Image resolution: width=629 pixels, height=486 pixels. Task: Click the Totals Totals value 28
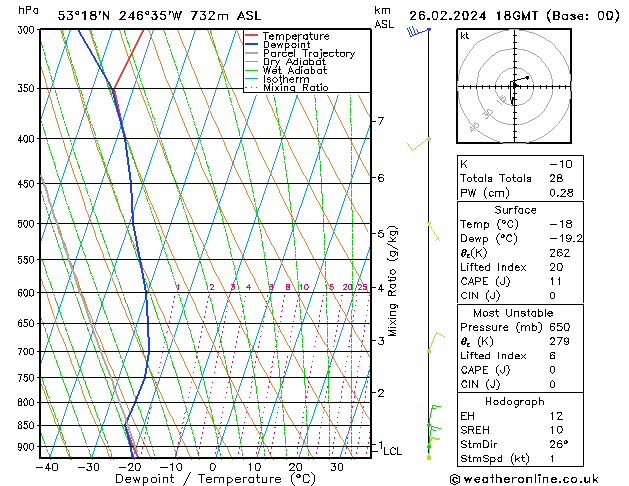point(556,178)
